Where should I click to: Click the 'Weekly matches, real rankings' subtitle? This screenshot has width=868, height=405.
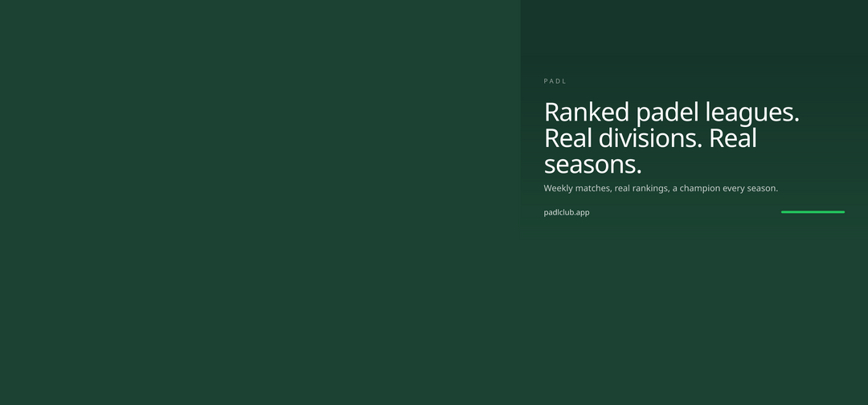coord(661,188)
